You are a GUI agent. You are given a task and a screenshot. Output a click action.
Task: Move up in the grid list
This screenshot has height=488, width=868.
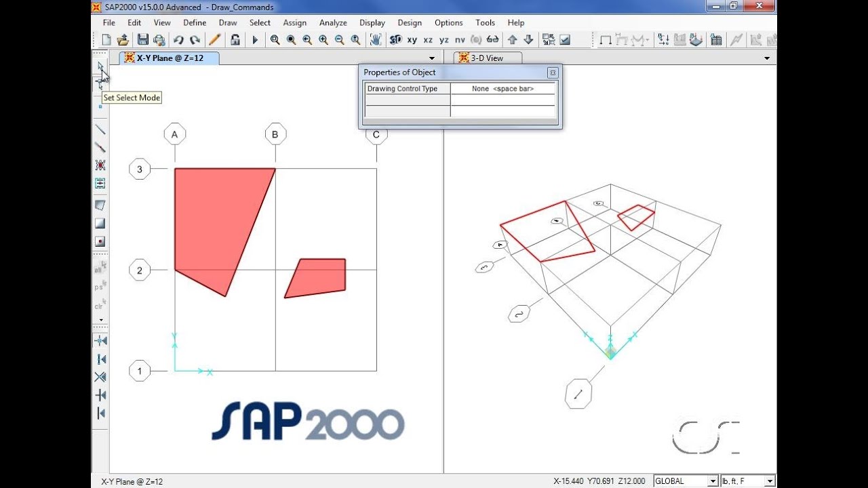pos(513,40)
